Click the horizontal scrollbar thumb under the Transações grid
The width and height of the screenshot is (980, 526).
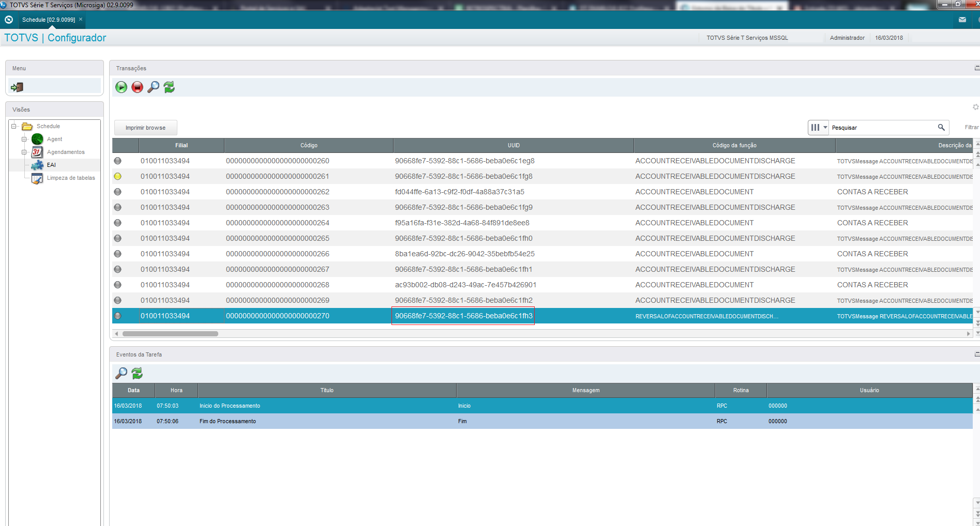tap(170, 334)
